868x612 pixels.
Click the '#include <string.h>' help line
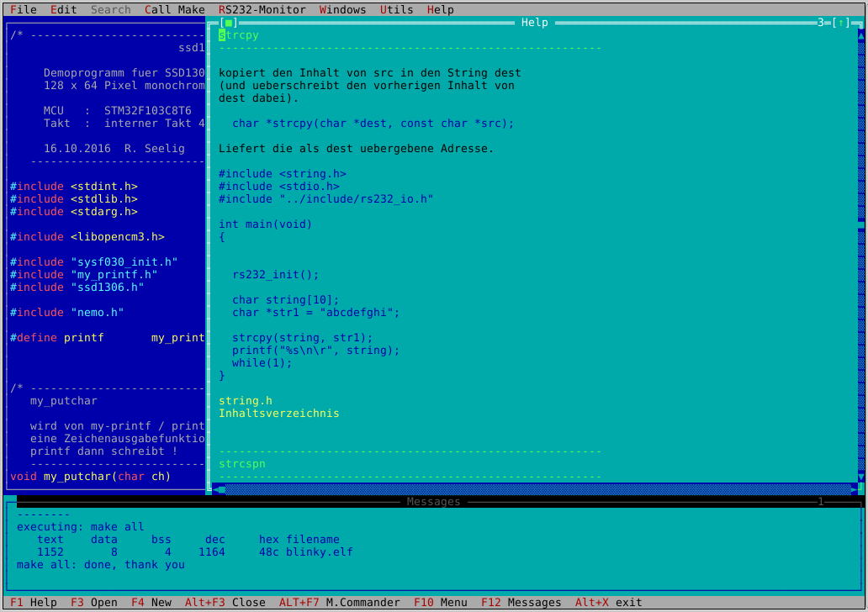coord(283,174)
